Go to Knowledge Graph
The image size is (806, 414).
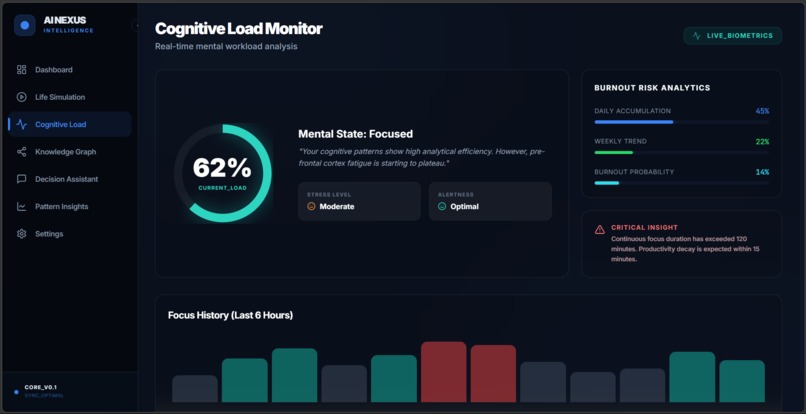point(70,152)
